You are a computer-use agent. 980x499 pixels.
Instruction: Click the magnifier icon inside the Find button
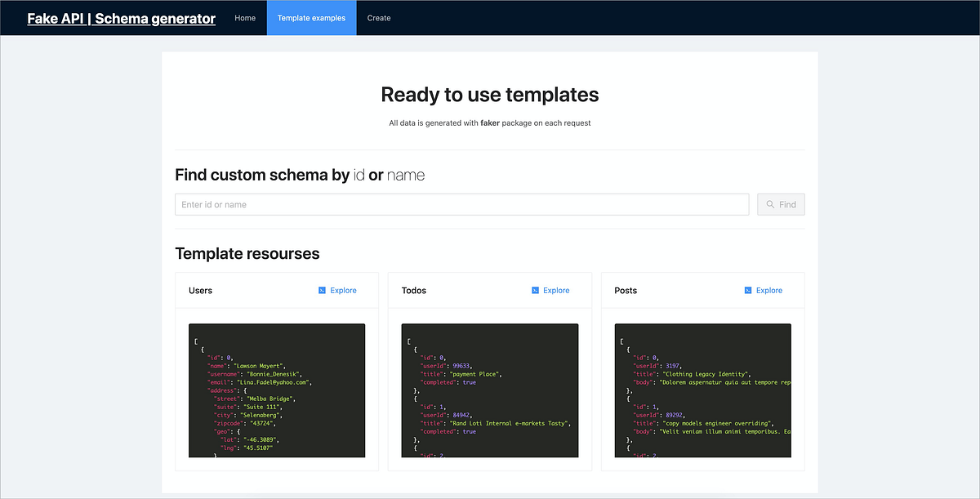768,204
